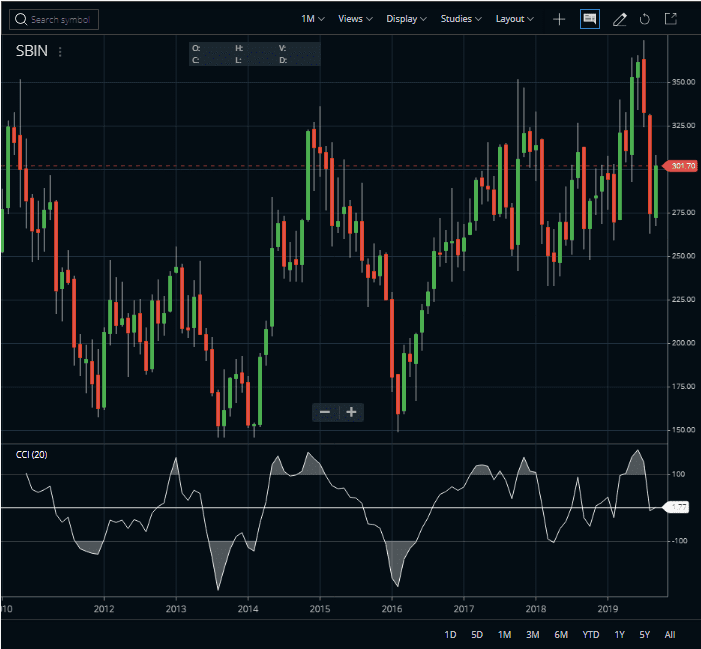Select the 3M range button
The height and width of the screenshot is (649, 701).
pyautogui.click(x=532, y=634)
